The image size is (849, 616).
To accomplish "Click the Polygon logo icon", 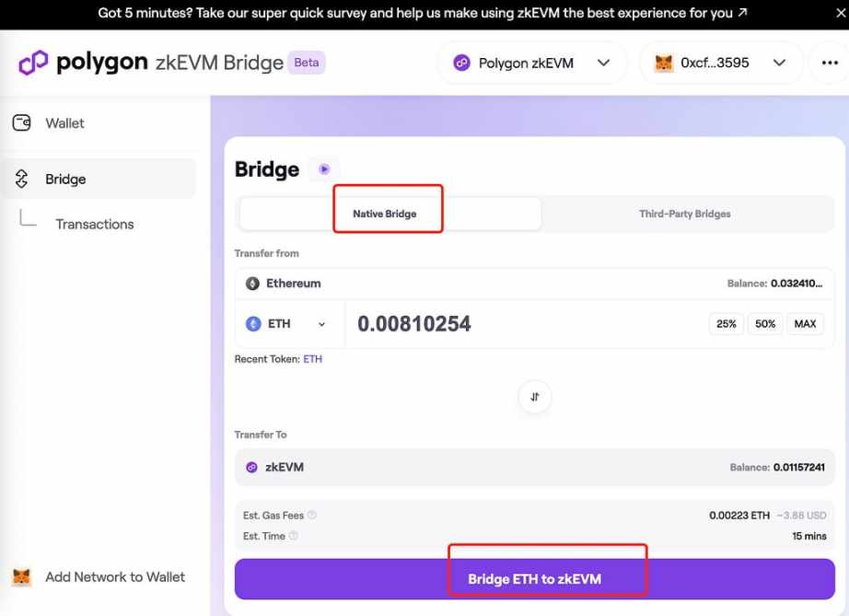I will (x=33, y=63).
